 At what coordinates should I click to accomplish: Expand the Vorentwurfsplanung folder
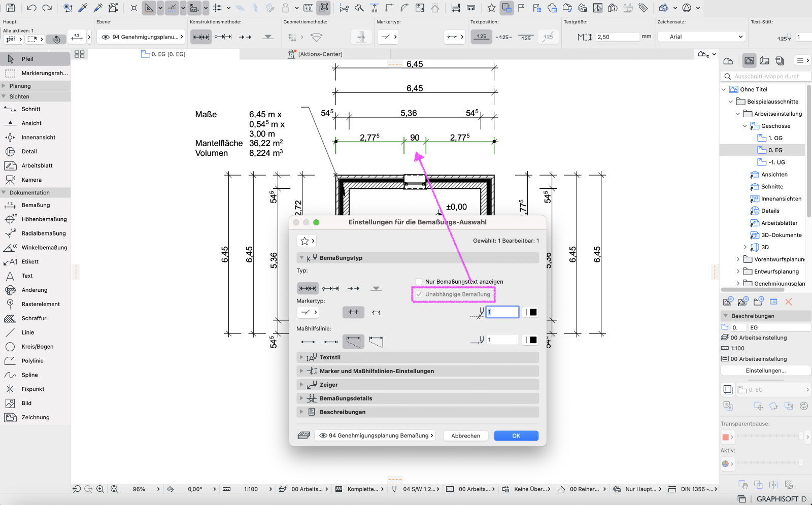point(738,259)
